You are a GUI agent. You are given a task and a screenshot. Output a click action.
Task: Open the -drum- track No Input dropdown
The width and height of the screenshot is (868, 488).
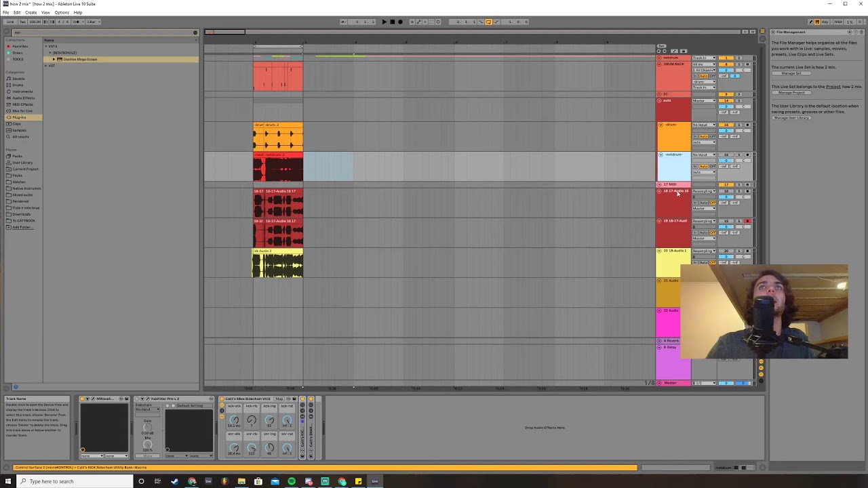704,125
